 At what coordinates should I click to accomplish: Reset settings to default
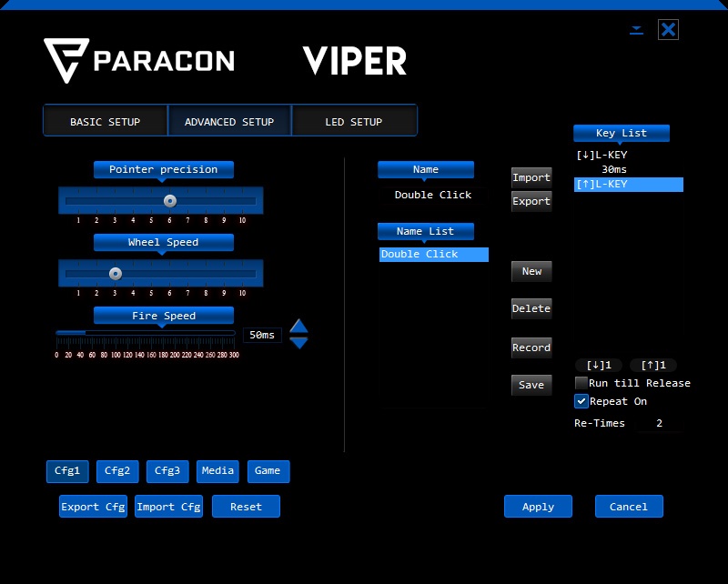click(x=246, y=507)
